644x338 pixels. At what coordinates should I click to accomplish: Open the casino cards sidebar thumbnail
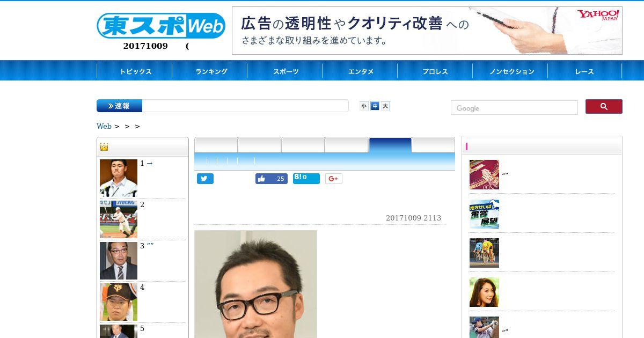pos(484,174)
